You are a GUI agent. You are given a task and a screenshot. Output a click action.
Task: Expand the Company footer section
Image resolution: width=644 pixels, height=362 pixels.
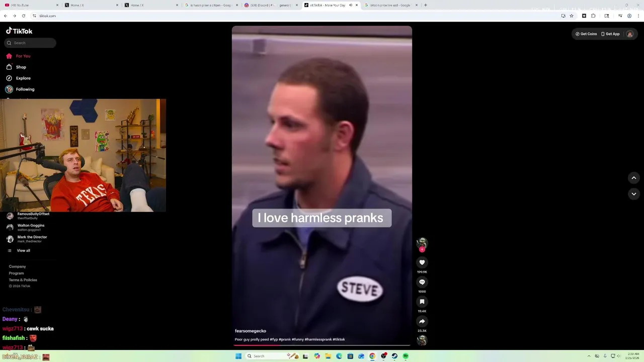pos(17,266)
